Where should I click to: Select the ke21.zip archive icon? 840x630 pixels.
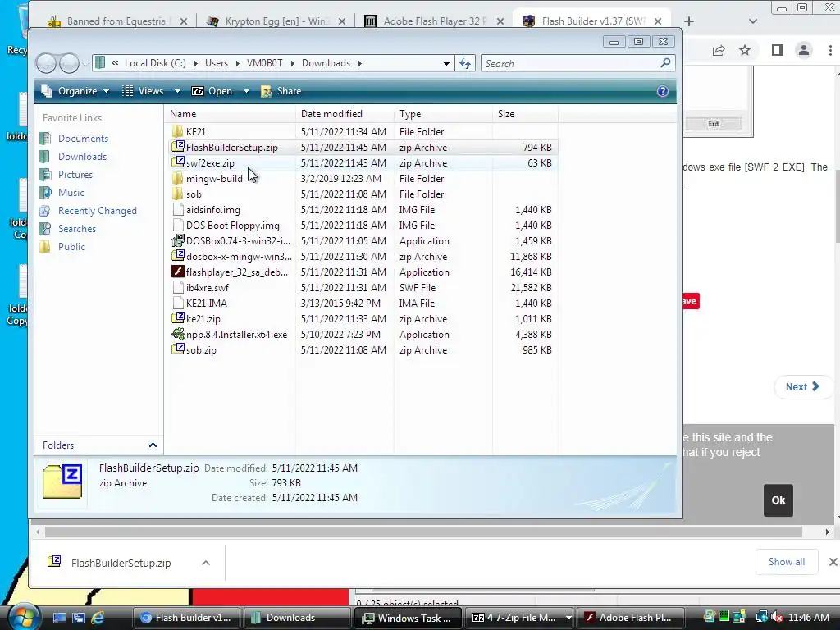tap(178, 318)
